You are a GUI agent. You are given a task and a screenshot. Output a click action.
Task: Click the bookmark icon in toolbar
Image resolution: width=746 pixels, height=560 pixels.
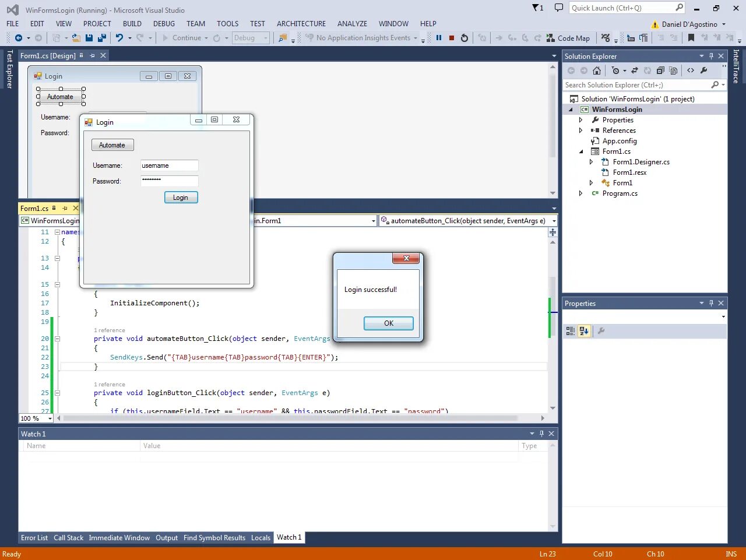(x=691, y=38)
